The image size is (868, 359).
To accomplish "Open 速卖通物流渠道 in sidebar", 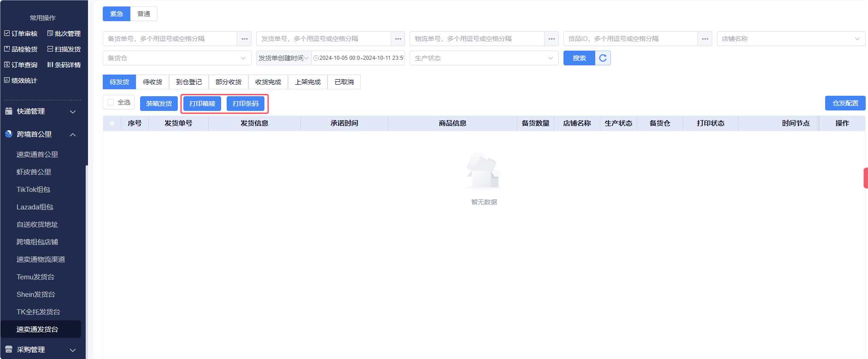I will click(41, 260).
